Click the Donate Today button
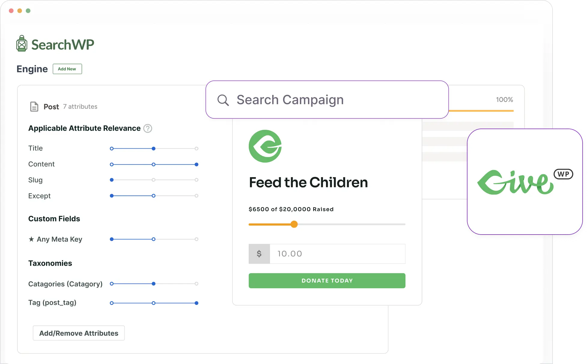 [x=327, y=281]
